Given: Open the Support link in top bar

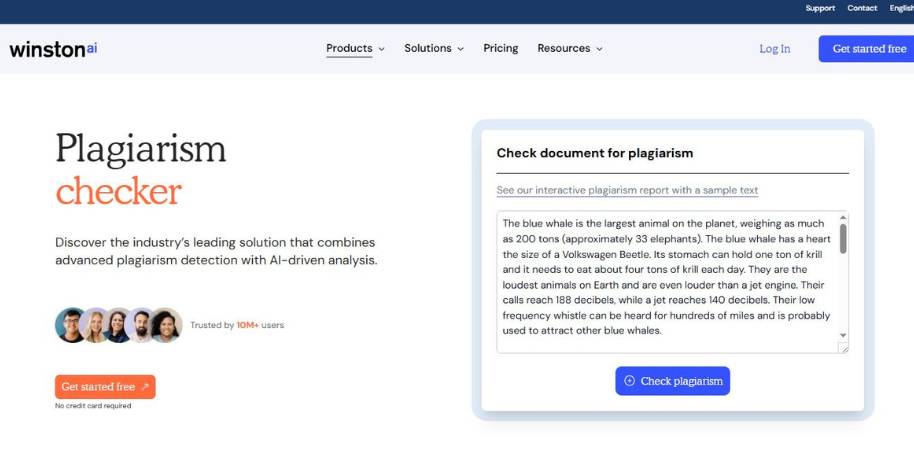Looking at the screenshot, I should coord(820,8).
